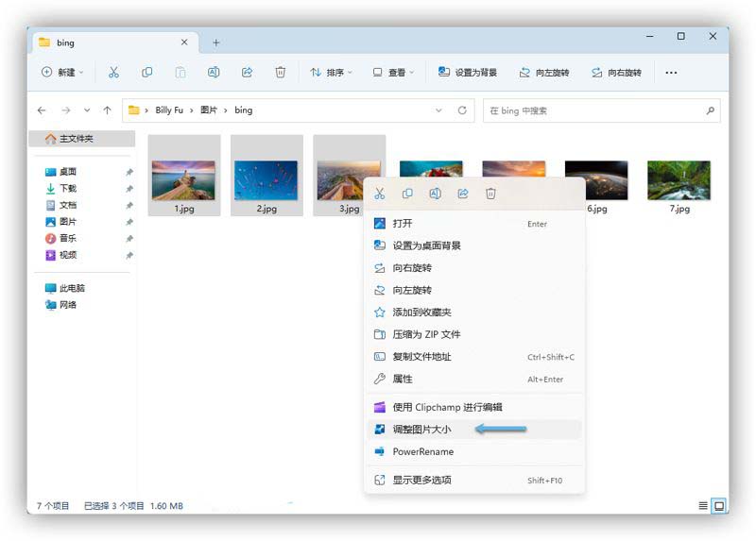Screen dimensions: 756x541
Task: Click the 向右旋转 button in the toolbar
Action: [x=616, y=73]
